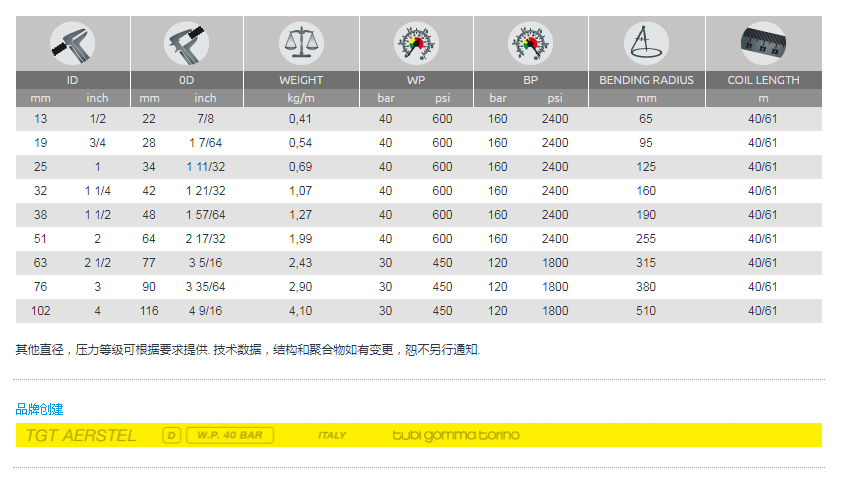Image resolution: width=843 pixels, height=480 pixels.
Task: Click the D badge in yellow banner
Action: (172, 435)
